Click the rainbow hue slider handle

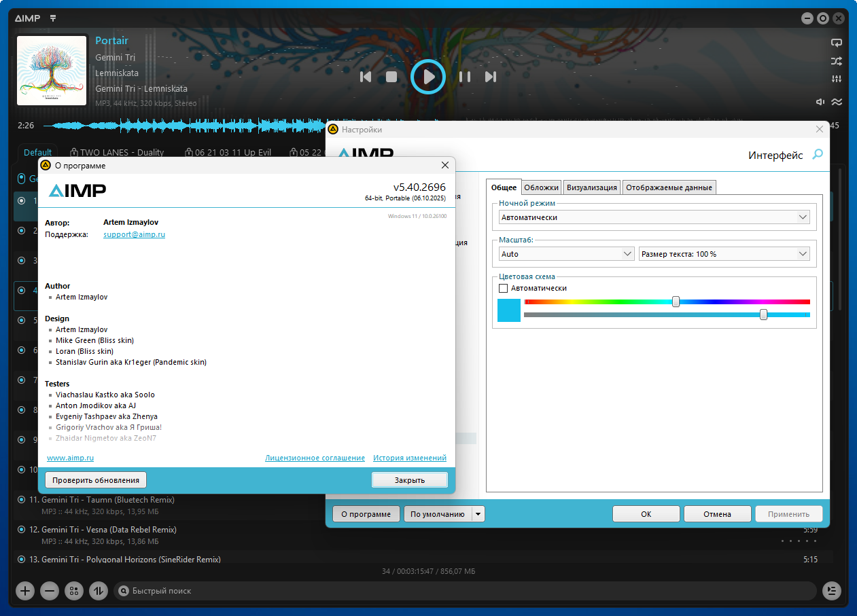pos(676,302)
